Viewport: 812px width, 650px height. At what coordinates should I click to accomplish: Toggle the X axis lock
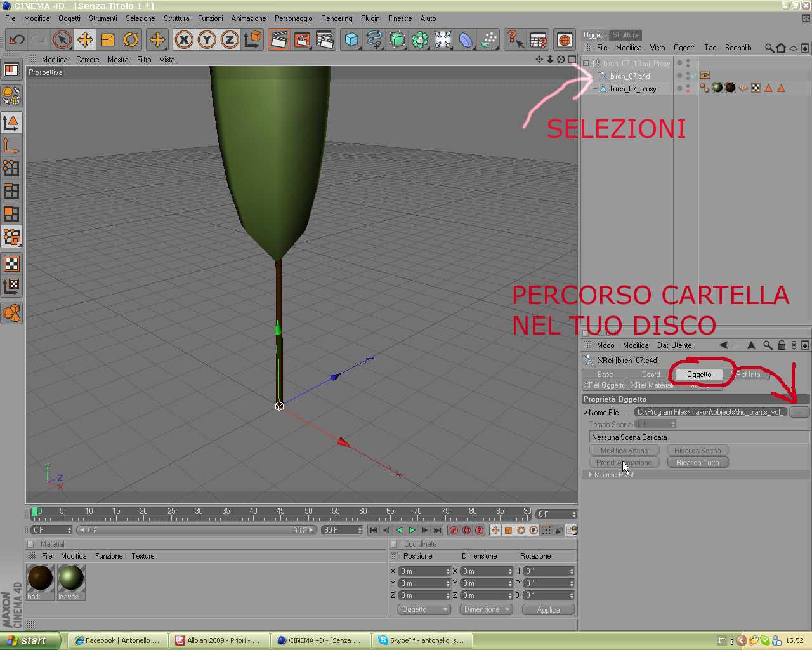tap(184, 40)
